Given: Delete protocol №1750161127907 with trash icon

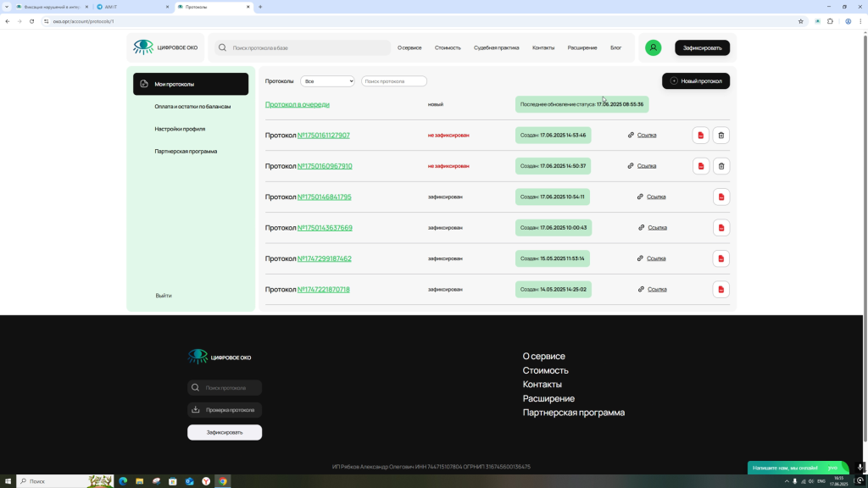Looking at the screenshot, I should tap(721, 136).
